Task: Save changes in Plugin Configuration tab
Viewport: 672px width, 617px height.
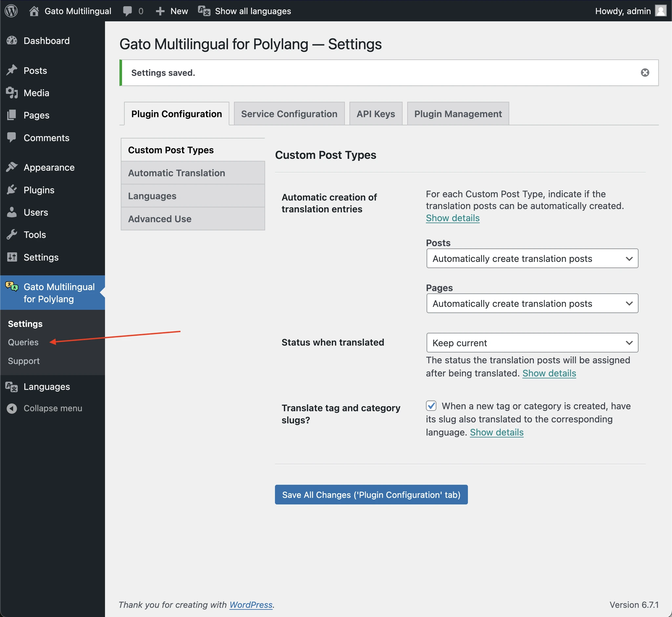Action: pyautogui.click(x=371, y=494)
